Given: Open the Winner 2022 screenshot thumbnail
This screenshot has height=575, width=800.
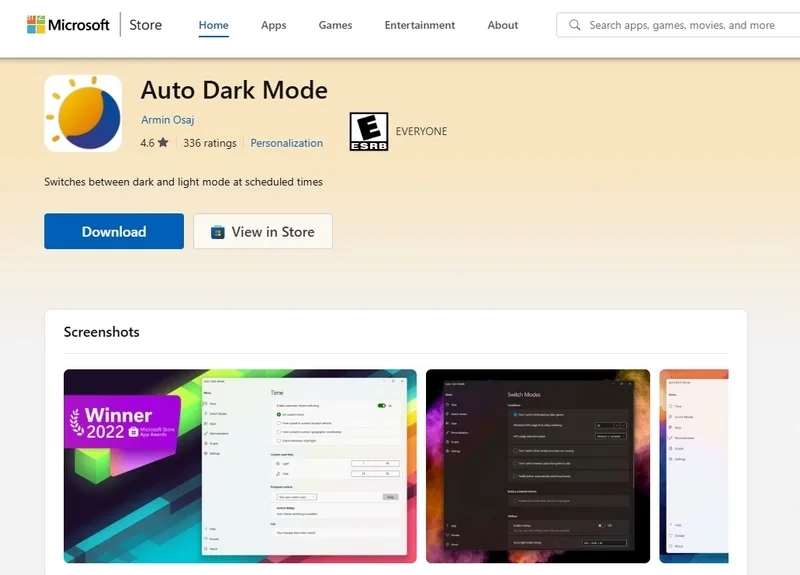Looking at the screenshot, I should (x=240, y=466).
